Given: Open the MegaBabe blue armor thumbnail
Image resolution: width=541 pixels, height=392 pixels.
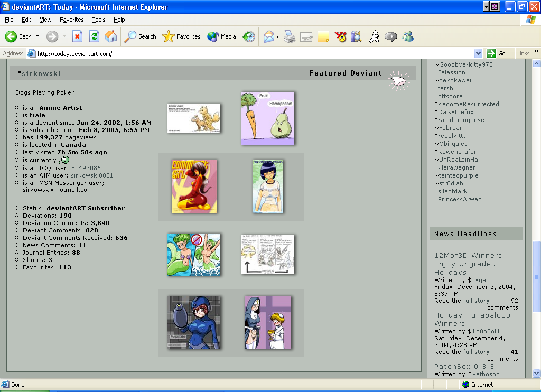Looking at the screenshot, I should (x=194, y=323).
